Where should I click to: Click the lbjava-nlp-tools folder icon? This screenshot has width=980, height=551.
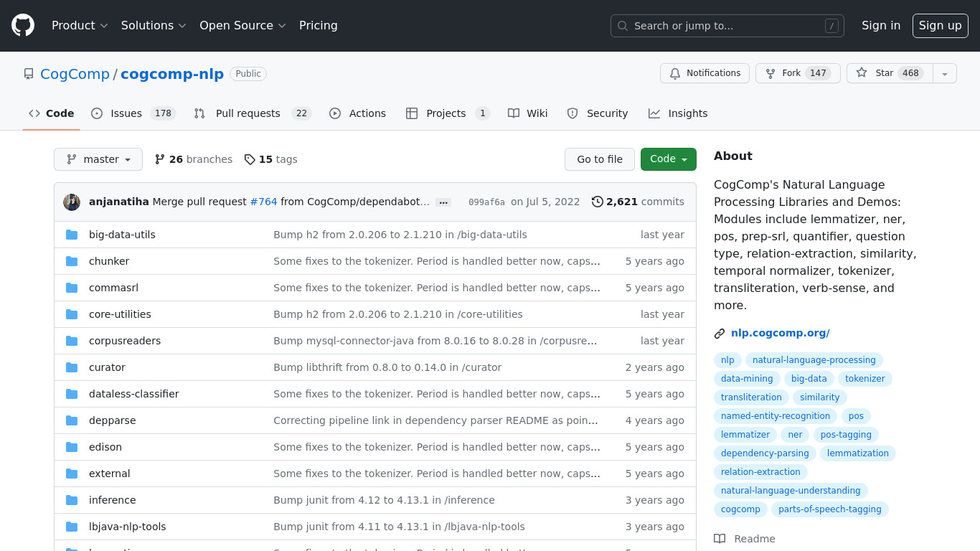click(x=72, y=527)
